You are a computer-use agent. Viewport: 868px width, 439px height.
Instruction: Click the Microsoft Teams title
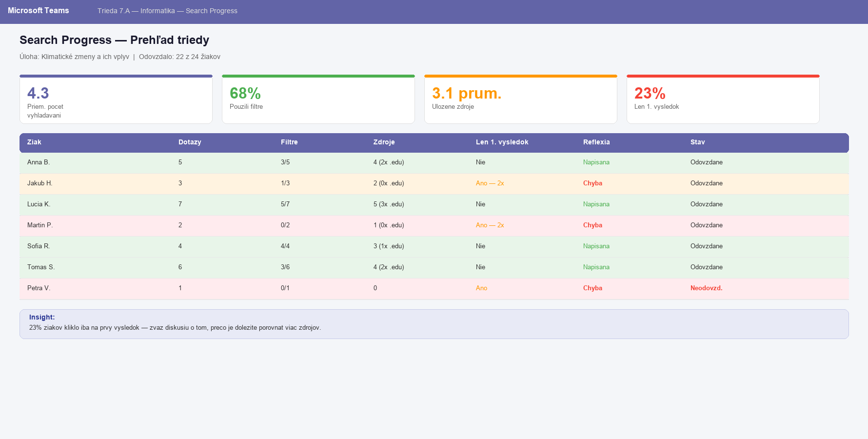[38, 11]
